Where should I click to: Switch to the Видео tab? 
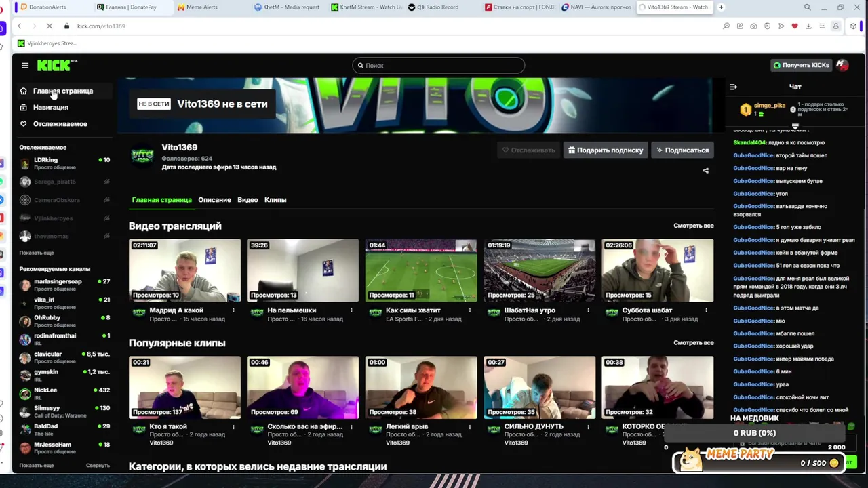(x=248, y=200)
